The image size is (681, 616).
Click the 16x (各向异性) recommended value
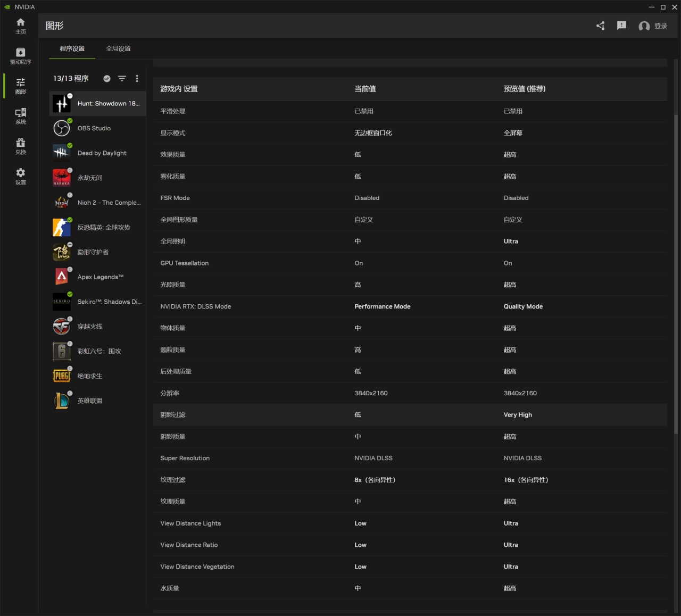click(x=526, y=480)
